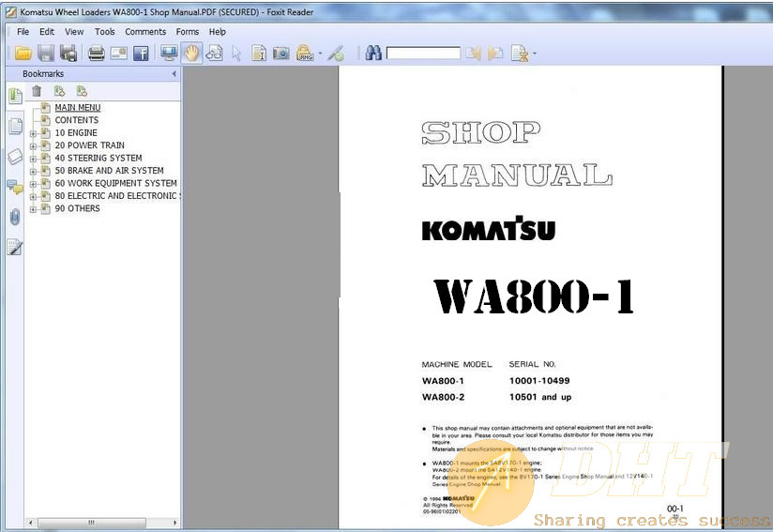Select the 80 ELECTRIC AND ELECTRONIC bookmark
Screen dimensions: 773x532
[x=117, y=196]
